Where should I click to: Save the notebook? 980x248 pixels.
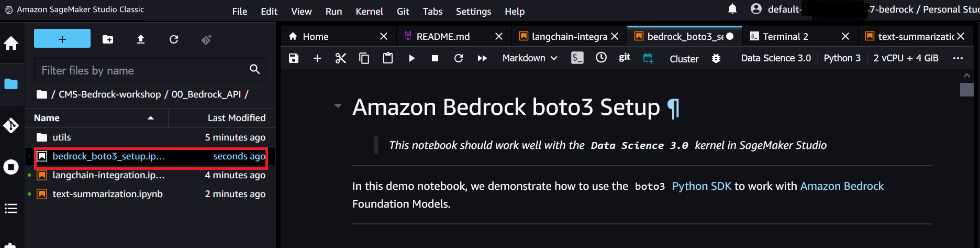[x=294, y=58]
